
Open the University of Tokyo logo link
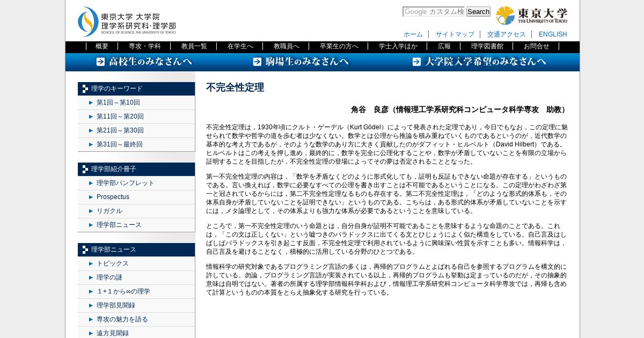pyautogui.click(x=532, y=16)
